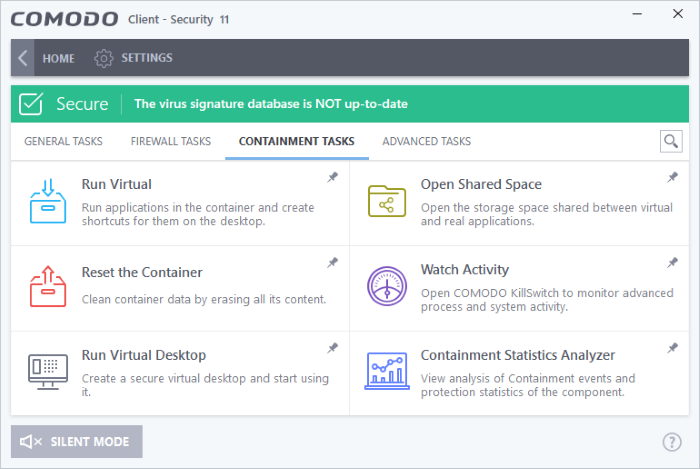Pin the Watch Activity task
The height and width of the screenshot is (469, 700).
(672, 262)
